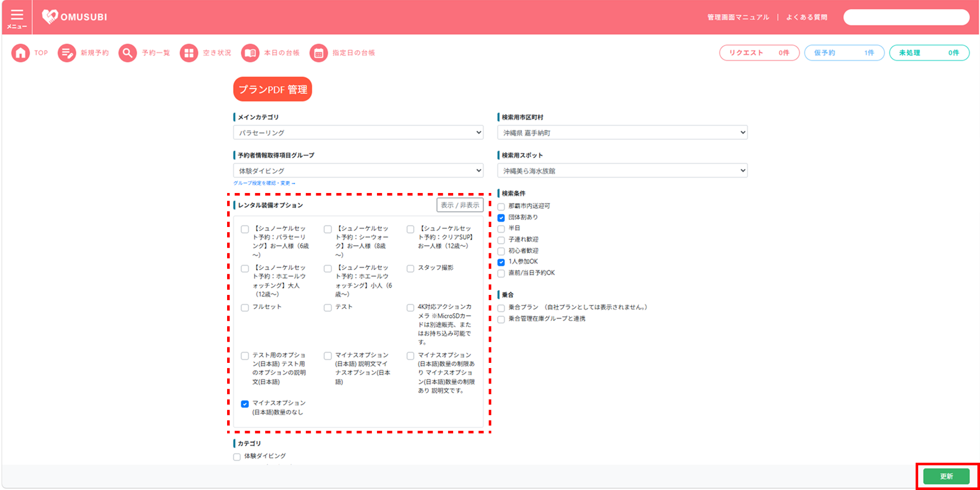Viewport: 980px width, 490px height.
Task: Open 本日の台帳 book icon
Action: [x=250, y=53]
